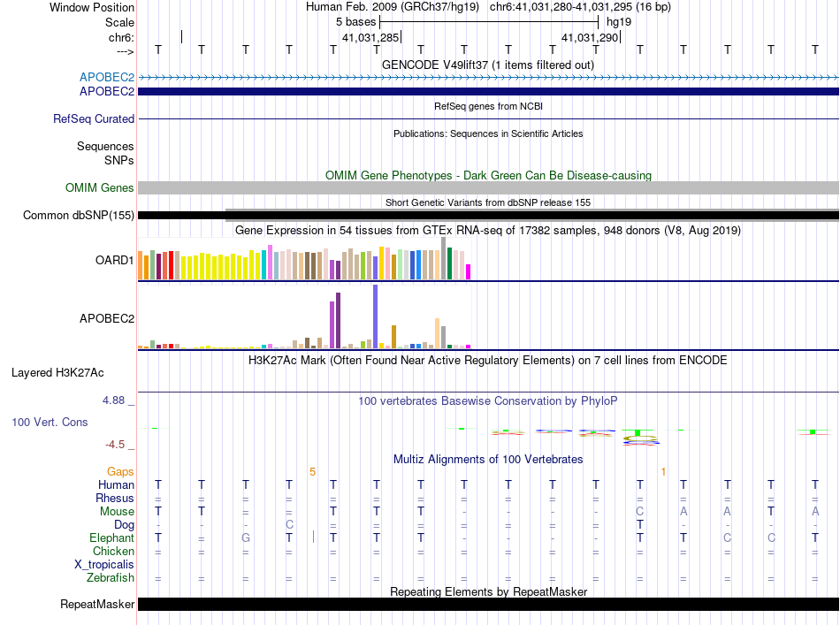Select the Scale label in ruler
Image resolution: width=840 pixels, height=625 pixels.
(x=119, y=22)
